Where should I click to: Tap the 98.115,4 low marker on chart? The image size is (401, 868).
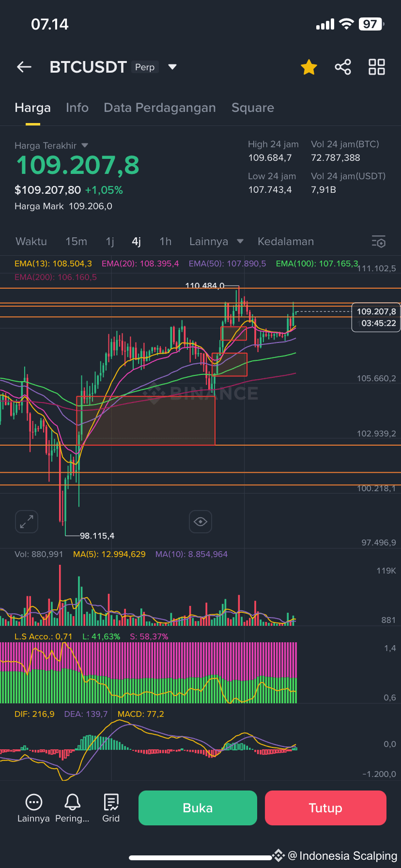tap(97, 536)
